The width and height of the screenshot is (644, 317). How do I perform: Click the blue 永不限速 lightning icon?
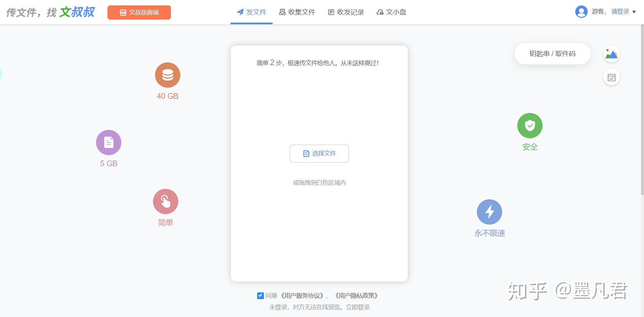489,212
